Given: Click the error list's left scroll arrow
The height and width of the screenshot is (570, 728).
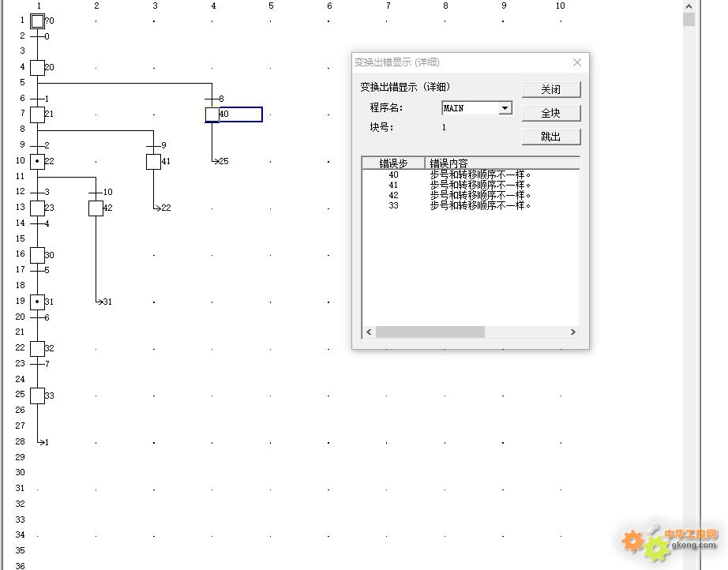Looking at the screenshot, I should pos(369,332).
